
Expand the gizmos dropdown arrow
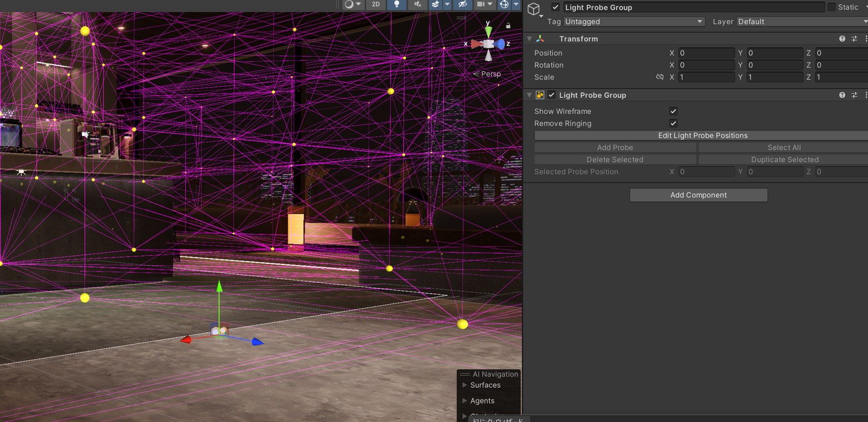pyautogui.click(x=516, y=4)
